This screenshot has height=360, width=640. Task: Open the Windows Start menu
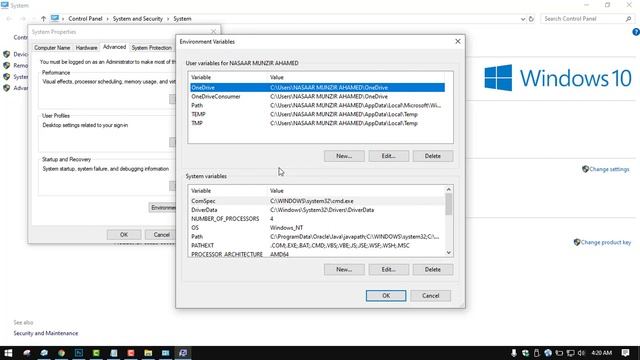[x=8, y=353]
